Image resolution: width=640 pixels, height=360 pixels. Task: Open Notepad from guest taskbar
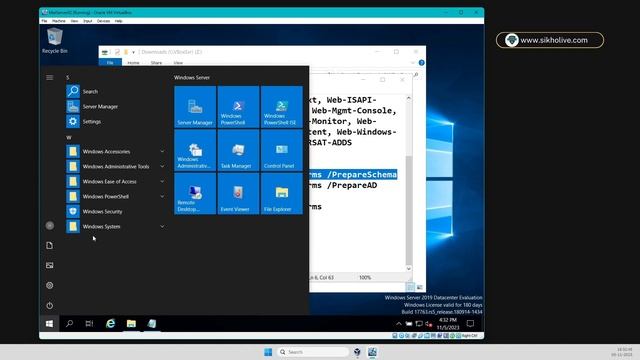pos(152,324)
